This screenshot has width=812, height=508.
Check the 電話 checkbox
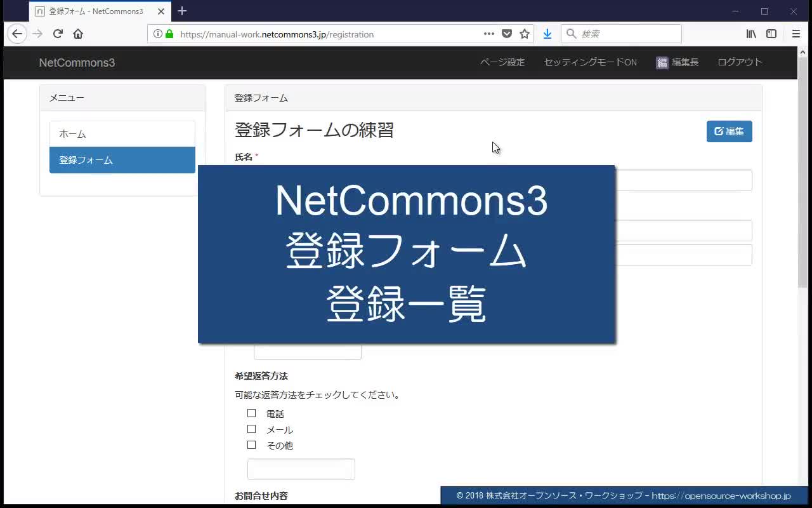252,413
